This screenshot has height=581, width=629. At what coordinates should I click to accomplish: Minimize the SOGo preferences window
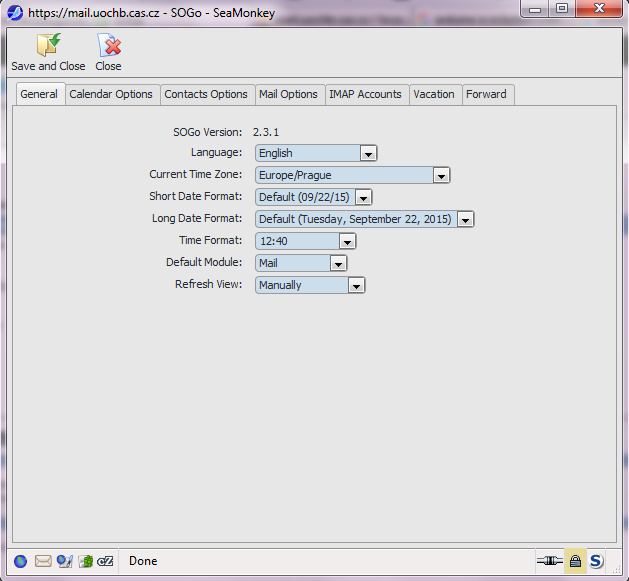click(535, 8)
